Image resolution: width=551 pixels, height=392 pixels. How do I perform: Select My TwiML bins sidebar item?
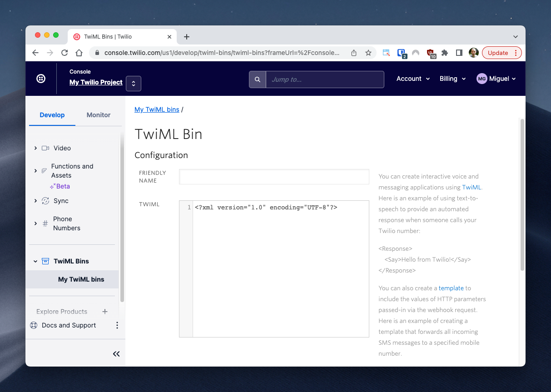[72, 279]
